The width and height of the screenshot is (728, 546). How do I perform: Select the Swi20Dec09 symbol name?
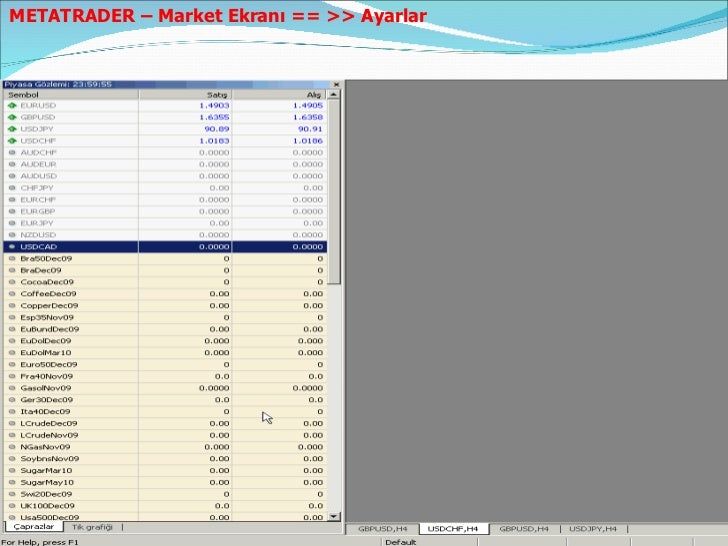[x=46, y=494]
